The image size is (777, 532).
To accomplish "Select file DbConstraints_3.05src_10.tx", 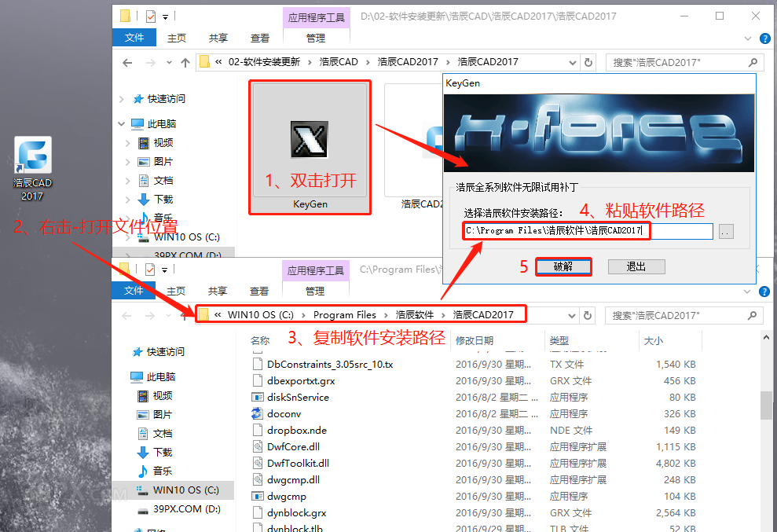I will [x=329, y=365].
